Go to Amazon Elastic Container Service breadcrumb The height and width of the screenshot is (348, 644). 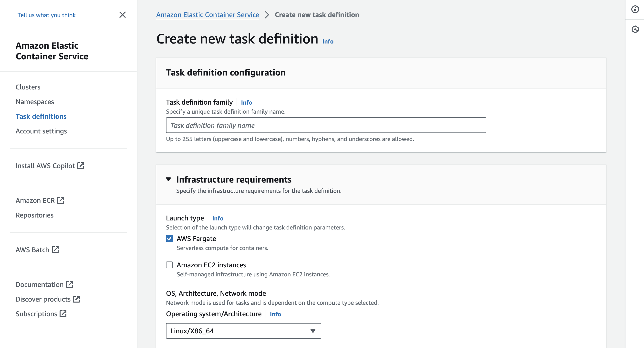(208, 15)
